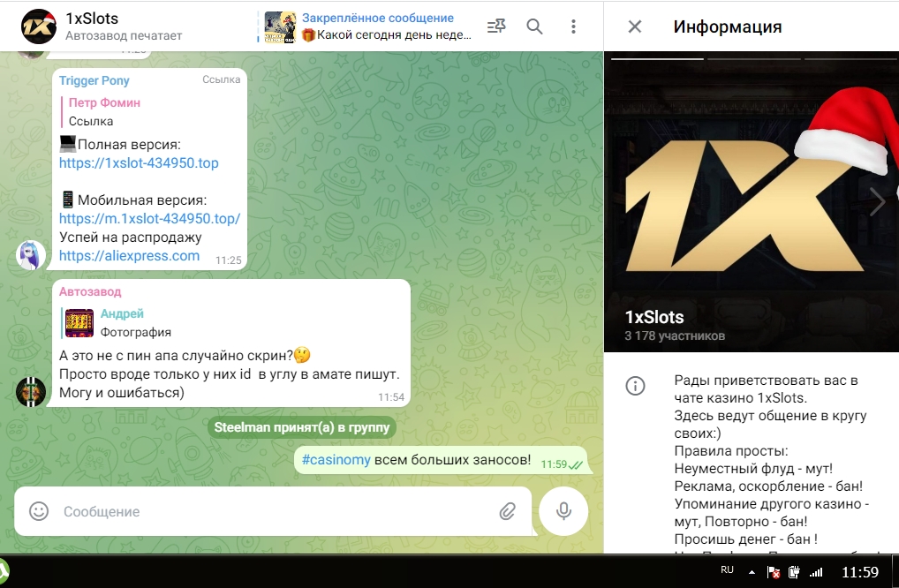
Task: Open link https://1xslot-434950.top
Action: click(139, 162)
